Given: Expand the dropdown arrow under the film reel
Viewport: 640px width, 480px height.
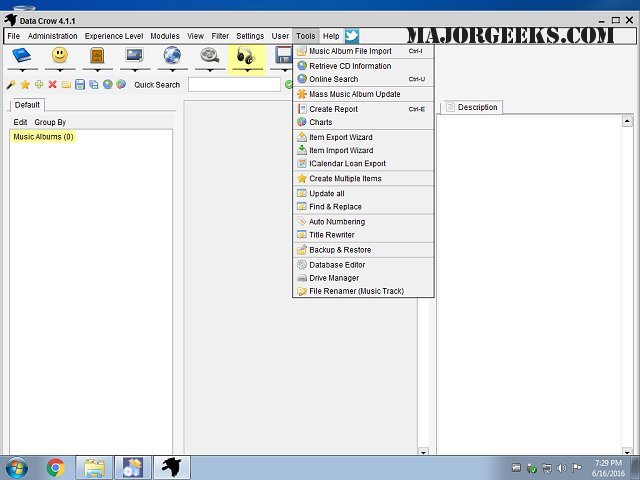Looking at the screenshot, I should [210, 70].
